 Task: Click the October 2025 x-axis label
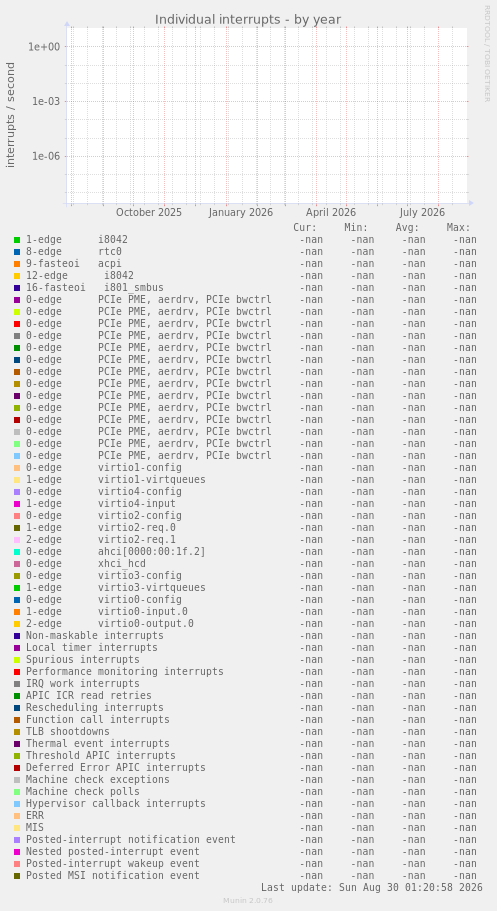pos(149,213)
